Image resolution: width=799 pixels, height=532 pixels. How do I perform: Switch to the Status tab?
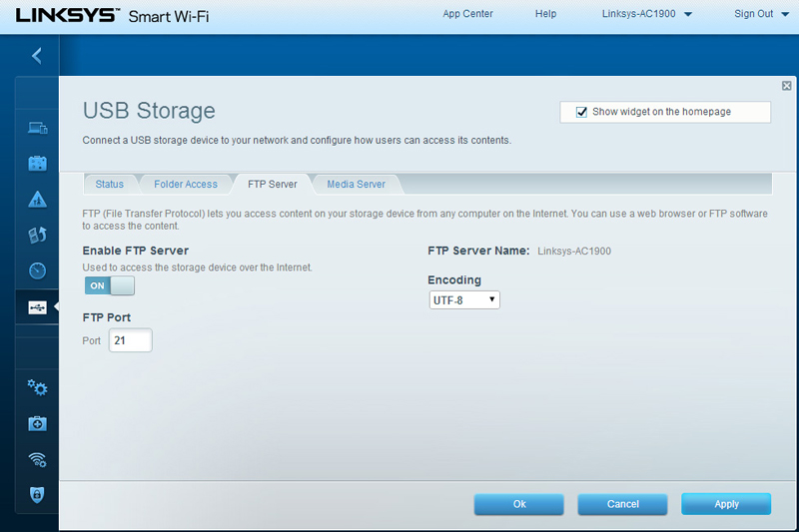(x=110, y=185)
